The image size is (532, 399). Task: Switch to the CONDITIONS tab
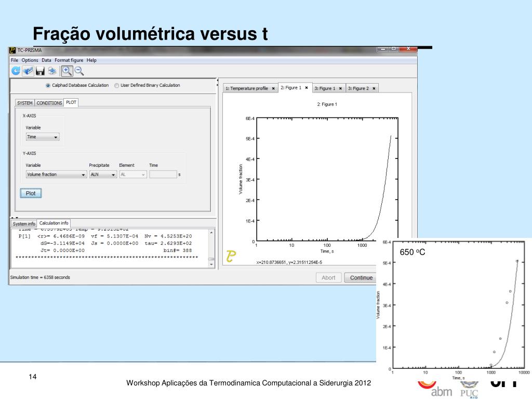point(49,103)
